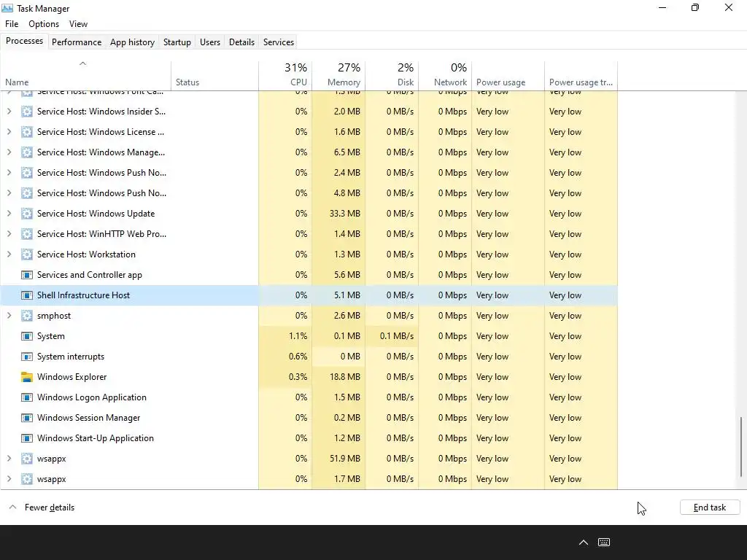Viewport: 747px width, 560px height.
Task: Expand Service Host: Windows Manage group
Action: coord(9,152)
